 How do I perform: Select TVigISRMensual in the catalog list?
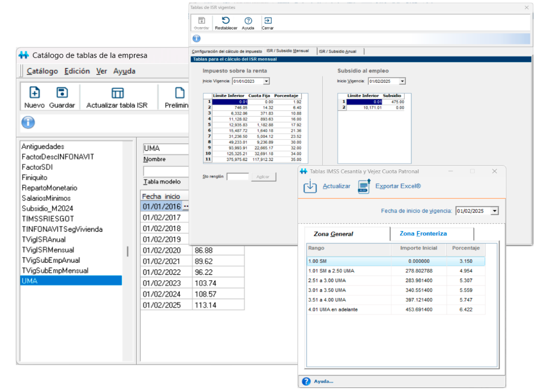[x=47, y=250]
